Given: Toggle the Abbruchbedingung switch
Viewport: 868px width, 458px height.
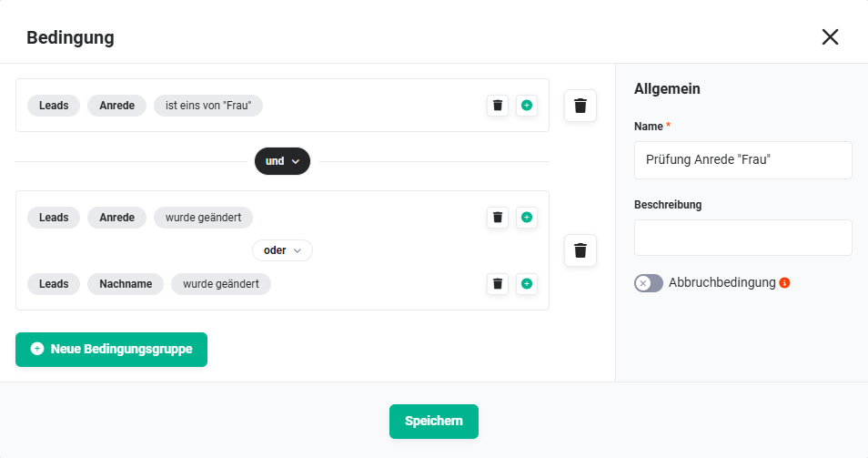Looking at the screenshot, I should click(648, 283).
